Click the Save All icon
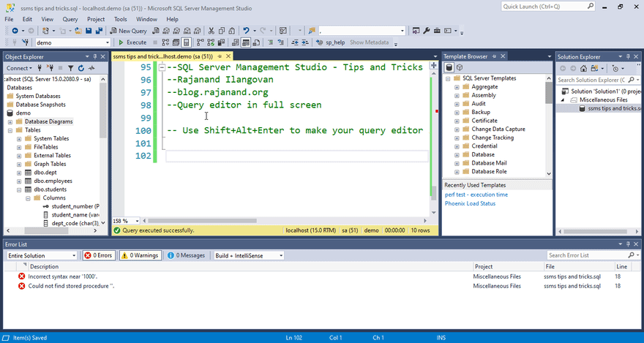Screen dimensions: 644x343 click(99, 31)
